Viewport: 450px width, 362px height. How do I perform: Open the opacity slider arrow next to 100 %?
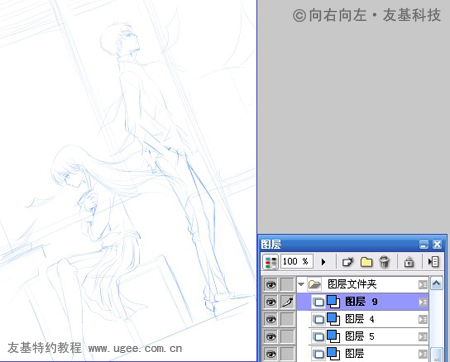[323, 262]
